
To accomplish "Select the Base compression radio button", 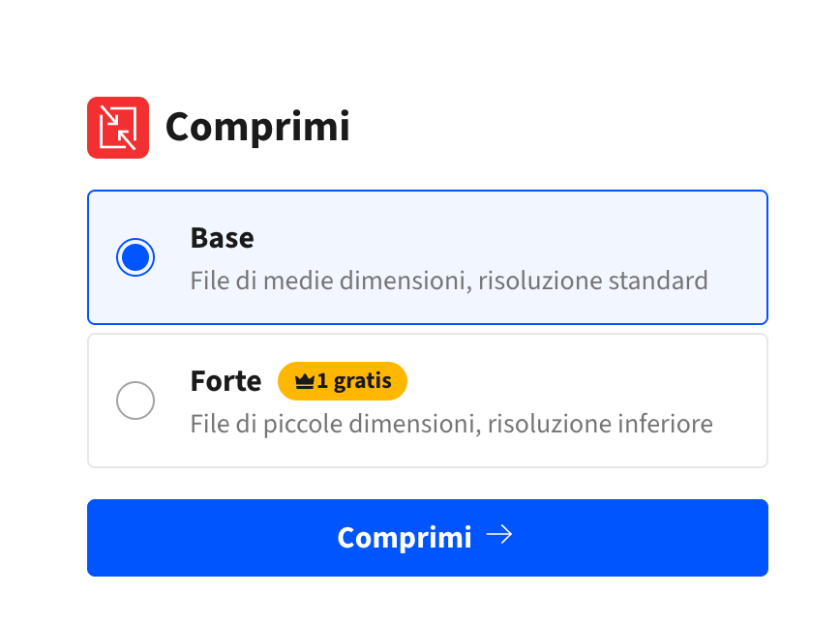I will [x=135, y=257].
